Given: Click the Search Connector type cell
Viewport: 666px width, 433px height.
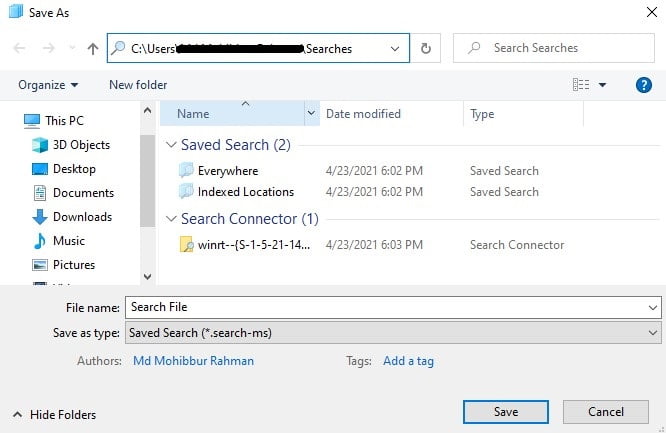Looking at the screenshot, I should coord(517,245).
